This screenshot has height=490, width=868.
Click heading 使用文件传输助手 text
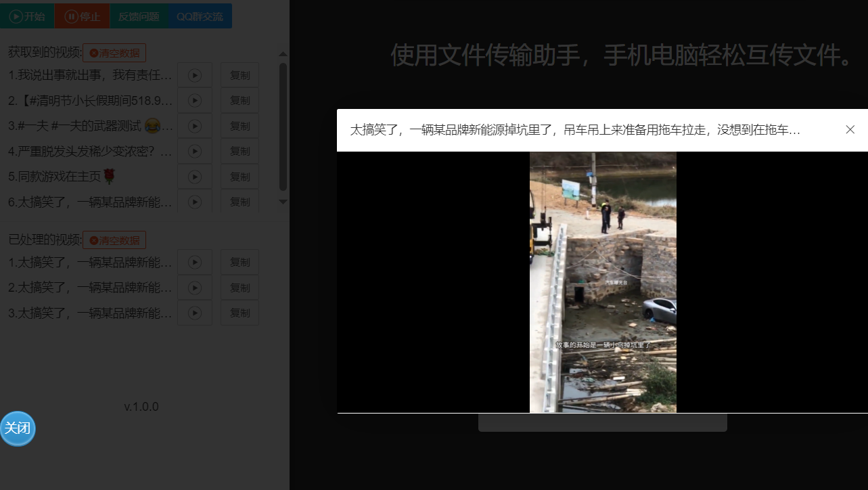point(622,55)
